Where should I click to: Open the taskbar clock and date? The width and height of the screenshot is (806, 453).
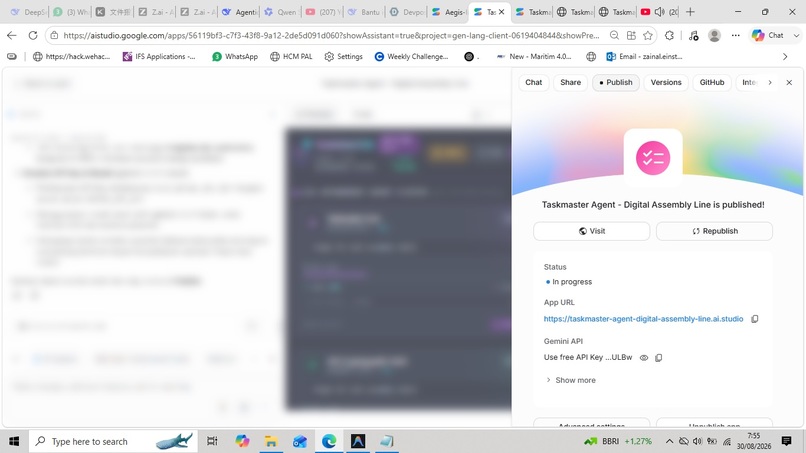click(x=754, y=441)
